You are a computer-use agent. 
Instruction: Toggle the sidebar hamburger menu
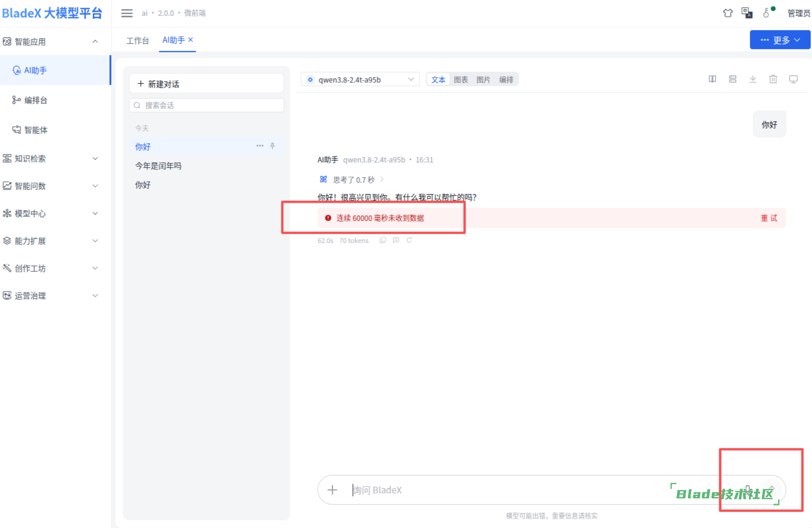click(127, 13)
